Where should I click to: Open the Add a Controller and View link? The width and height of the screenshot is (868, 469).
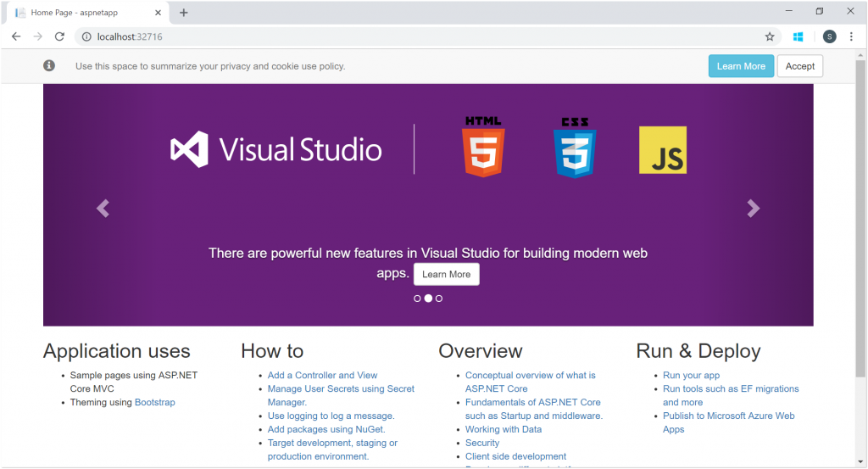tap(323, 375)
